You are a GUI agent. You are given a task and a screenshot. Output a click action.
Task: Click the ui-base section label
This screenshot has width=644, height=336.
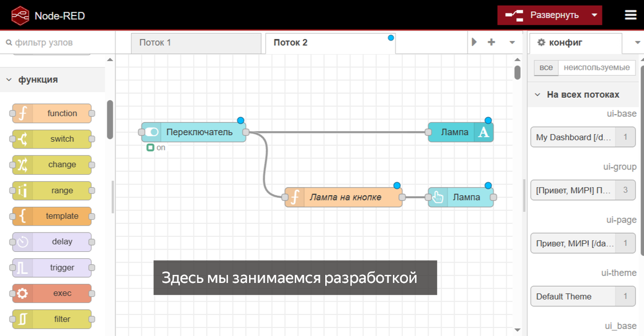[x=621, y=114]
